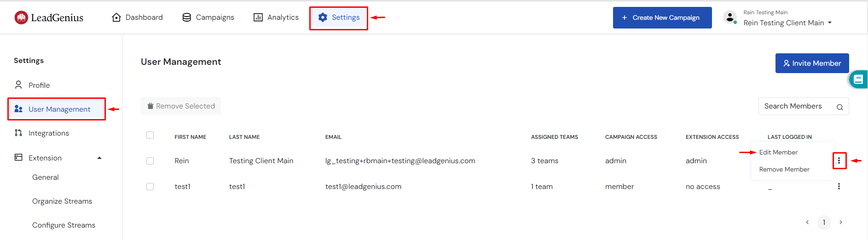Go to previous page arrow
The height and width of the screenshot is (240, 868).
pyautogui.click(x=807, y=222)
